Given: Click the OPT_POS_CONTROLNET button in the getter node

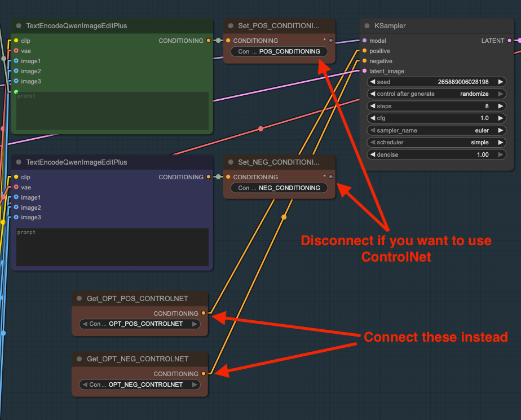Looking at the screenshot, I should [139, 324].
